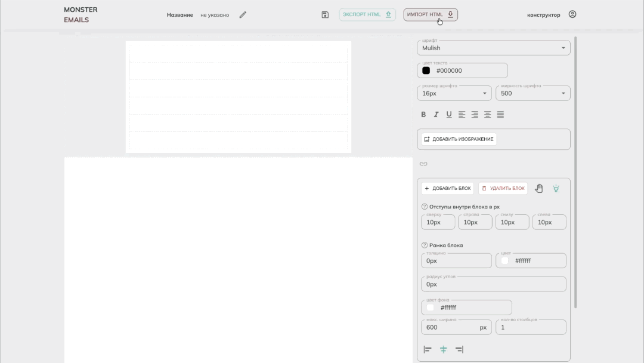Click the сверху padding field
Screen dimensions: 644x363
click(x=438, y=222)
